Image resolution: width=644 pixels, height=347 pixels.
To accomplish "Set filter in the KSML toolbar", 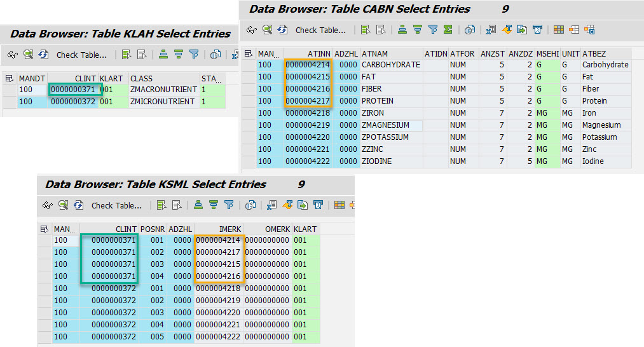I will [229, 205].
